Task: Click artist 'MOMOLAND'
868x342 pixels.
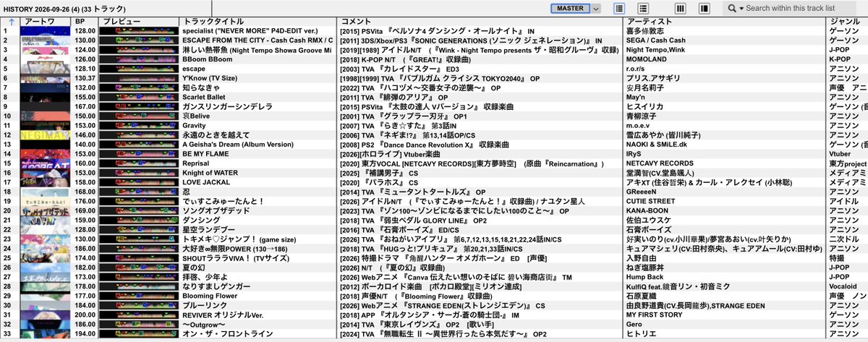Action: (x=647, y=59)
